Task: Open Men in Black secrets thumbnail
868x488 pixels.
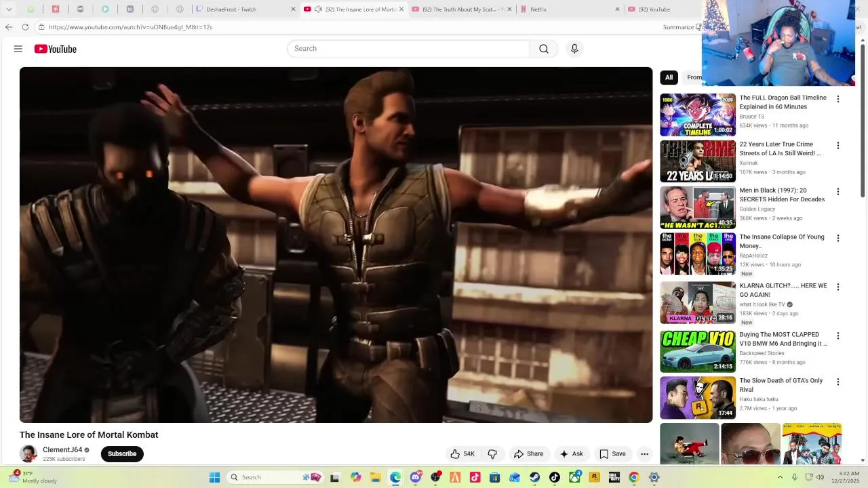Action: (698, 207)
